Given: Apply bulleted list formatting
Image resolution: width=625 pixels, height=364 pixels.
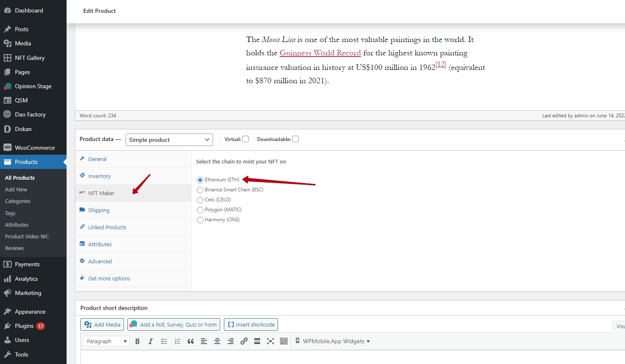Looking at the screenshot, I should 164,341.
